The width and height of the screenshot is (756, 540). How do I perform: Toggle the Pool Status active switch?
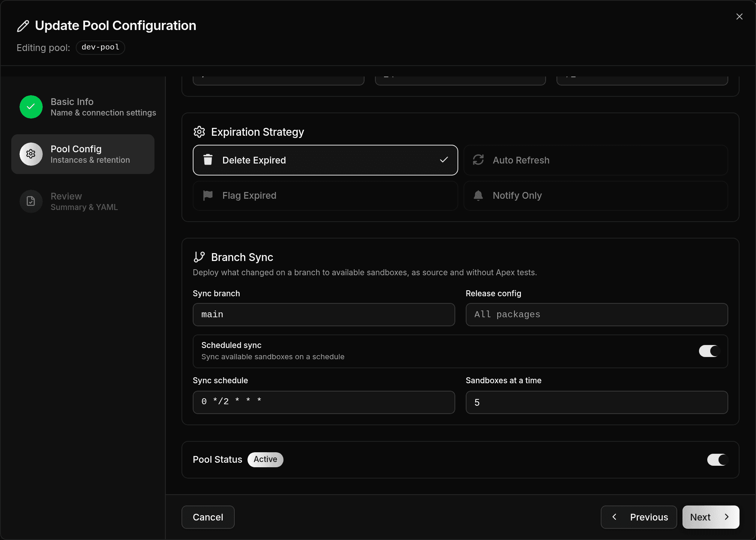click(x=717, y=460)
